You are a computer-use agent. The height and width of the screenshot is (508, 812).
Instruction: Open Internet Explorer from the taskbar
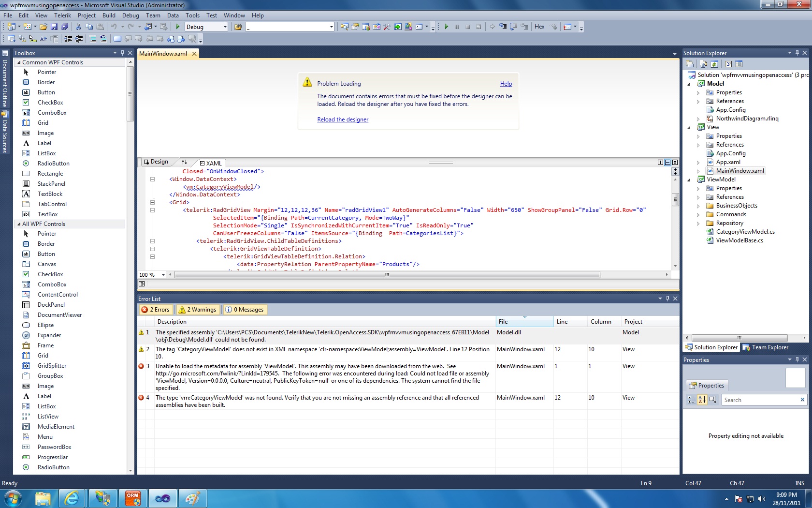(72, 498)
